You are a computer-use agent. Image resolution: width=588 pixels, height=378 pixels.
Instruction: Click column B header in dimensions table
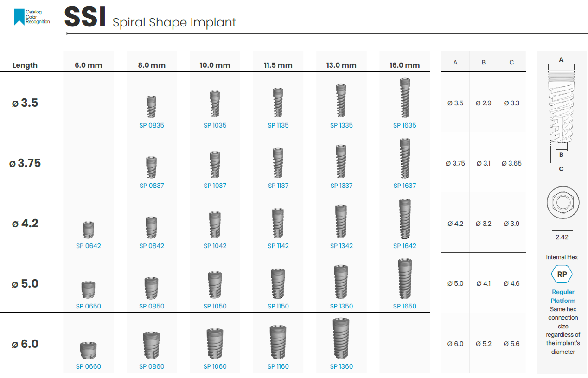click(484, 62)
